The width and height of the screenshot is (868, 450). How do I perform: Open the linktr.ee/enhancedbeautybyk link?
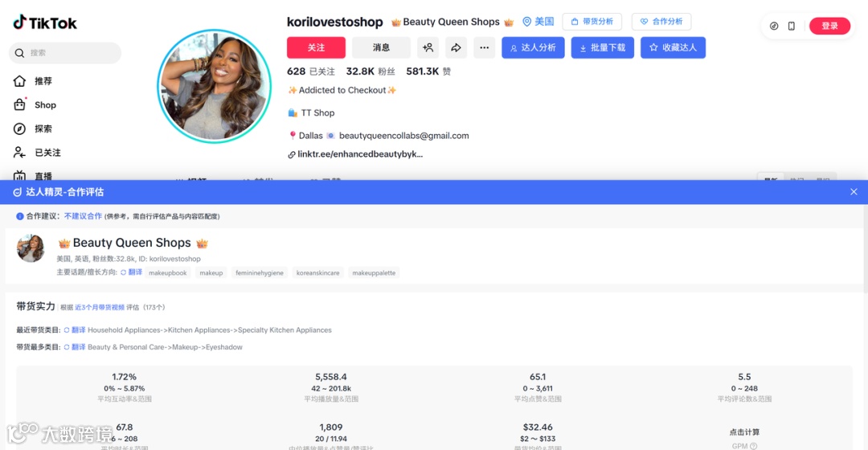tap(360, 154)
